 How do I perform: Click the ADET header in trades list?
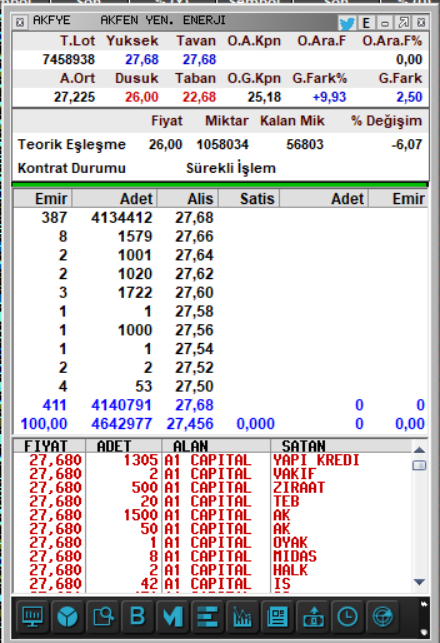coord(123,446)
